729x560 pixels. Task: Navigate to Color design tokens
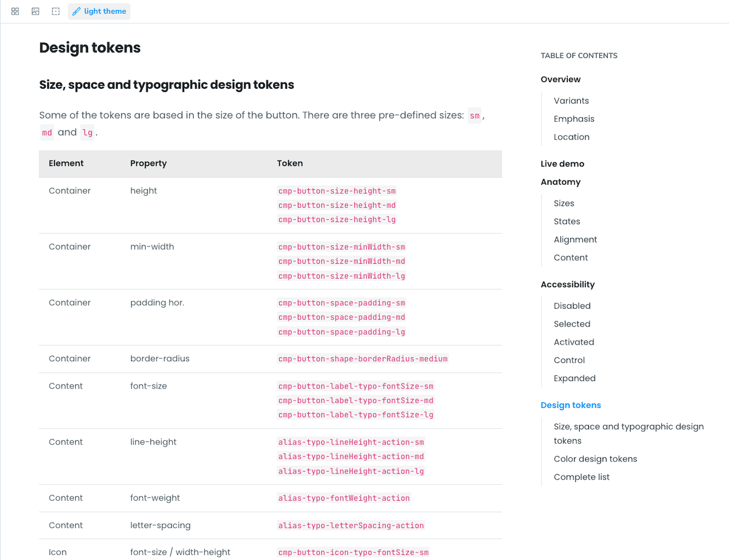(x=595, y=459)
